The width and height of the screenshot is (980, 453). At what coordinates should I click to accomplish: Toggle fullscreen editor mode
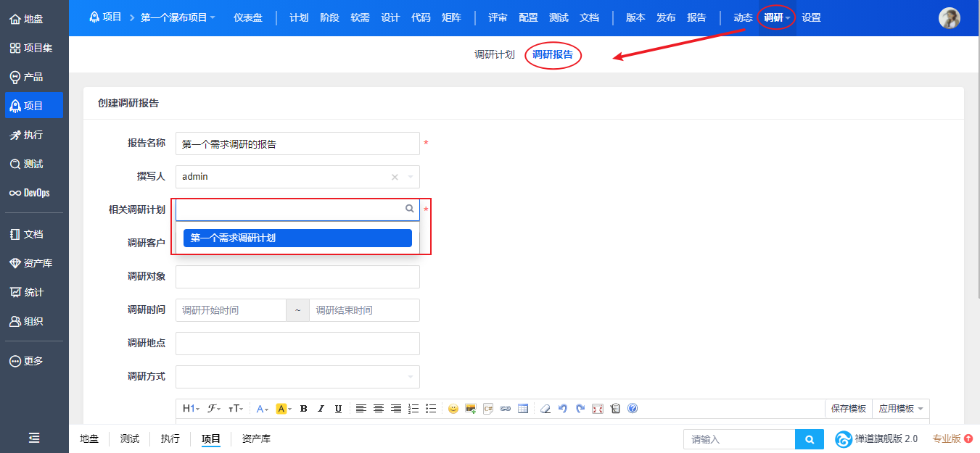[598, 409]
